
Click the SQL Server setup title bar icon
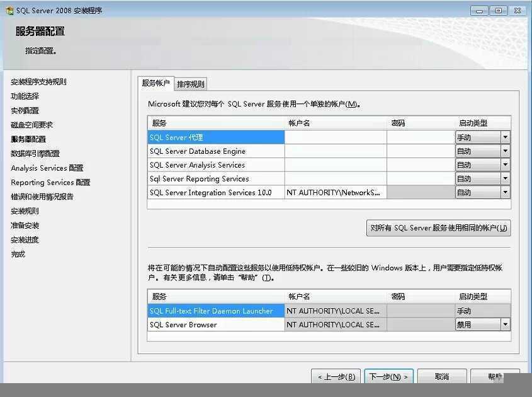(10, 11)
